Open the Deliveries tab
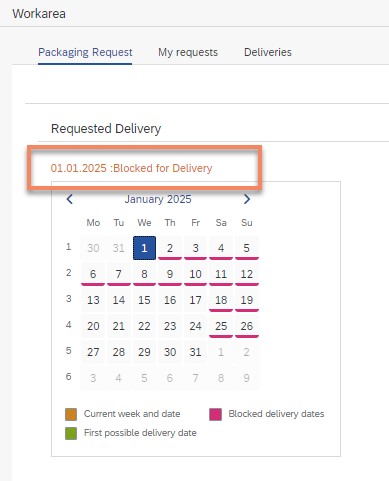This screenshot has width=389, height=481. pyautogui.click(x=268, y=52)
